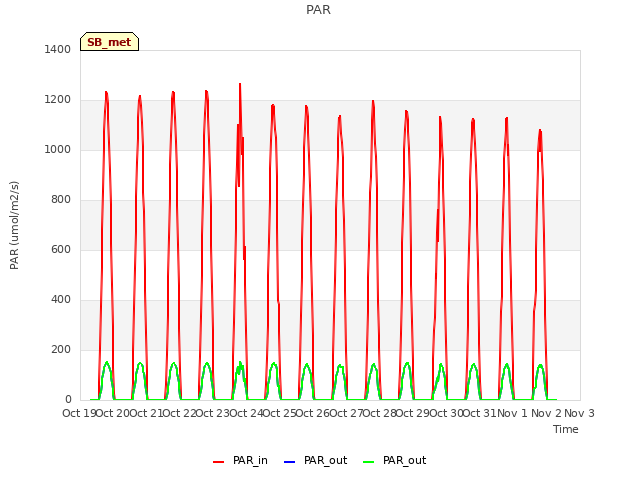Click the Oct 19 x-axis tick label
The height and width of the screenshot is (480, 640).
(x=79, y=413)
